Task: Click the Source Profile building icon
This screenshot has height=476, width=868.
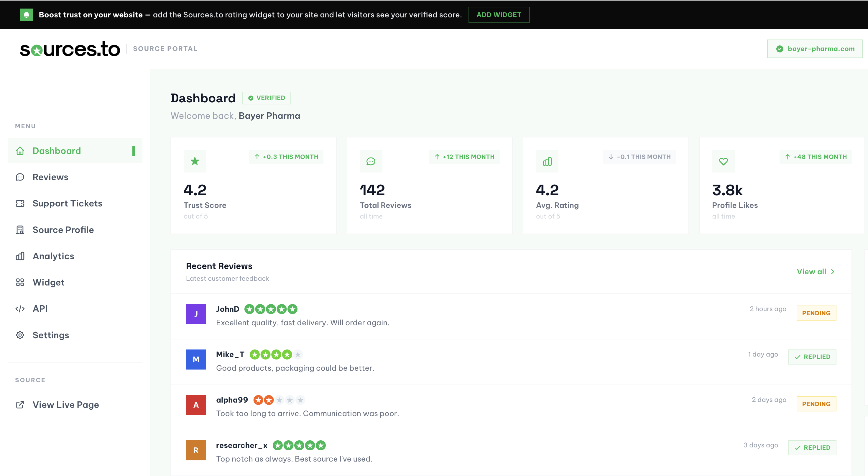Action: (20, 230)
